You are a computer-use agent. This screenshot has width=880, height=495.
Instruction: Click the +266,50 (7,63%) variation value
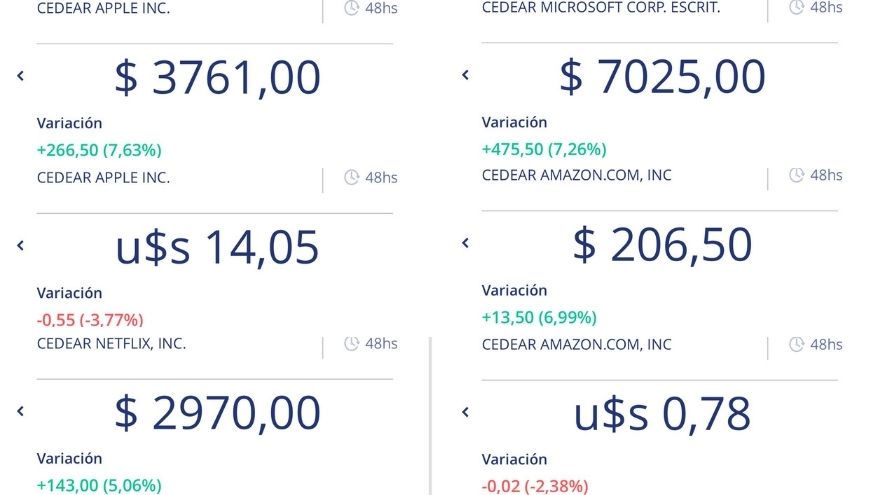pos(99,150)
